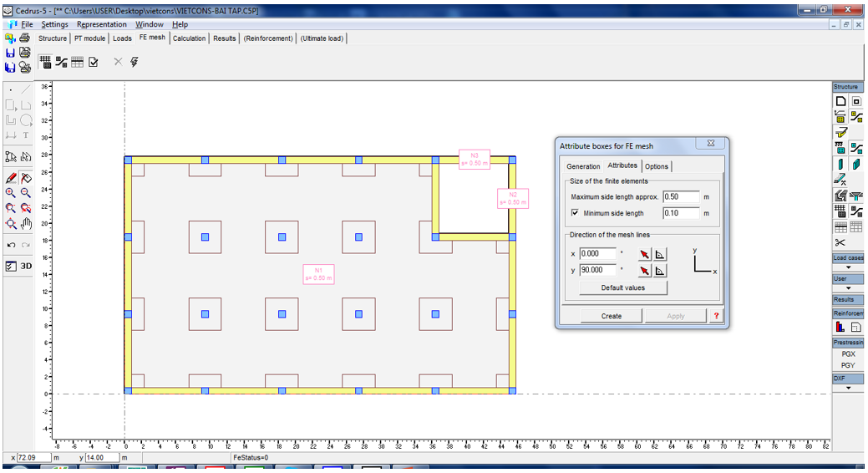Click PGX in Prestressing panel
Screen dimensions: 868x473
[x=848, y=354]
